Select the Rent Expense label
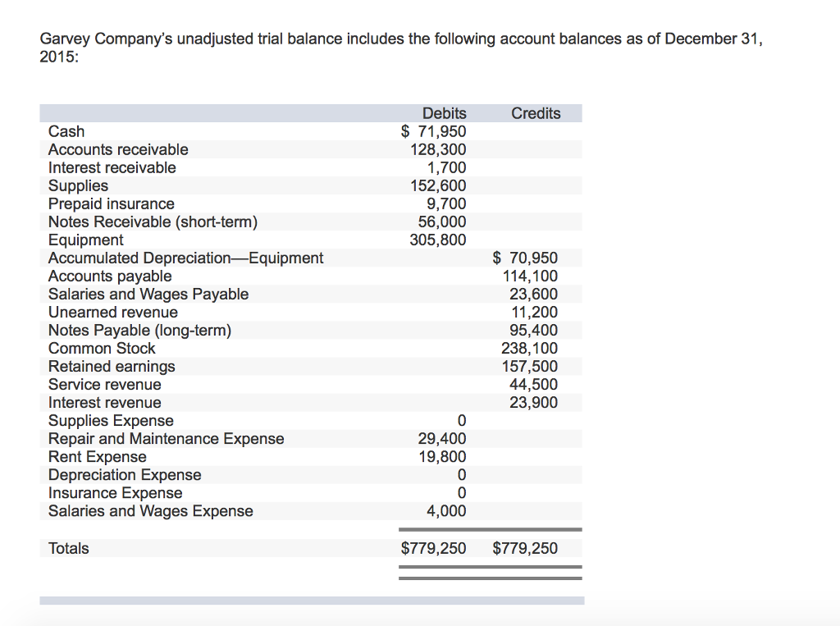The height and width of the screenshot is (626, 840). tap(97, 457)
